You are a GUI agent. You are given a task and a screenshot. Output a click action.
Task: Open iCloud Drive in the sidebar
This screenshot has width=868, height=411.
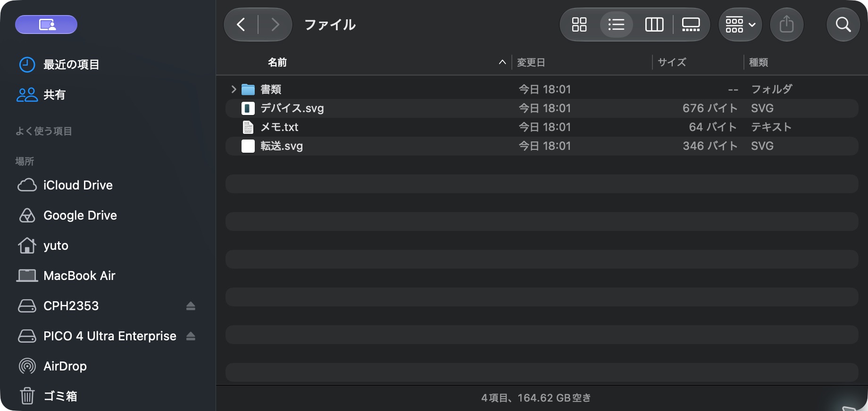tap(65, 185)
